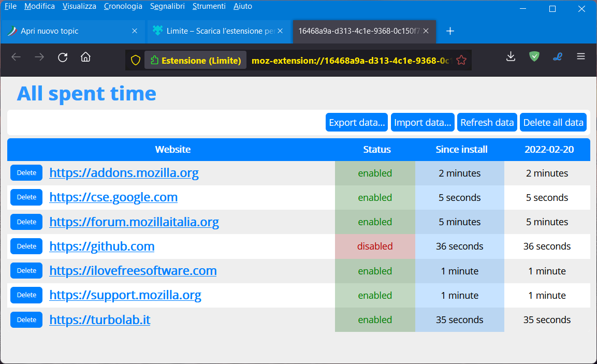
Task: Open the Modifica menu
Action: [39, 7]
